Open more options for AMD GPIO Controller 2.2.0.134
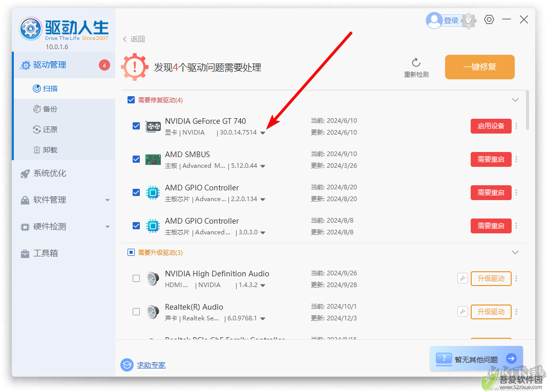 coord(516,193)
